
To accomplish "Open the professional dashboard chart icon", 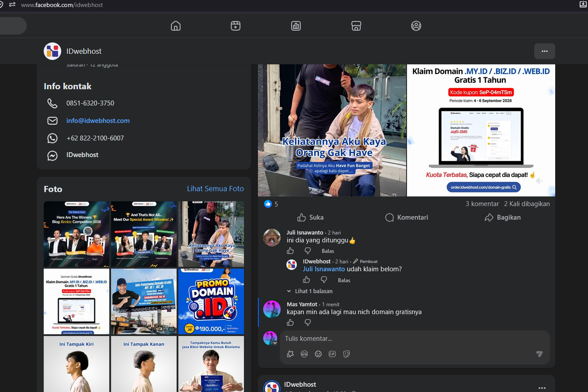I will tap(296, 26).
